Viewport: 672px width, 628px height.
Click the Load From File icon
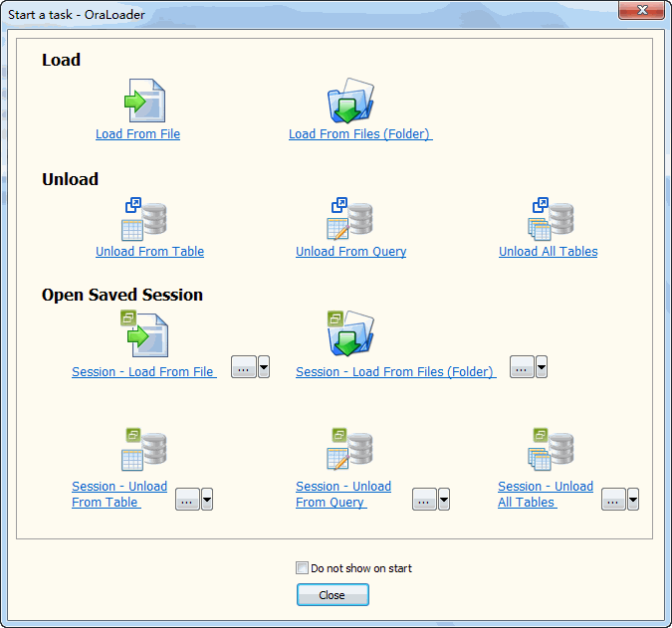click(x=145, y=101)
